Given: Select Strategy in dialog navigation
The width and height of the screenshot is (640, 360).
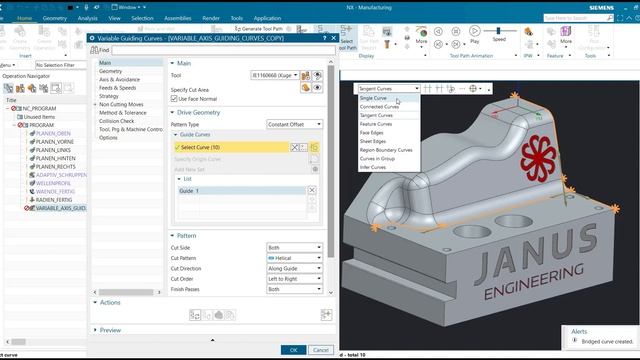Looking at the screenshot, I should tap(109, 96).
